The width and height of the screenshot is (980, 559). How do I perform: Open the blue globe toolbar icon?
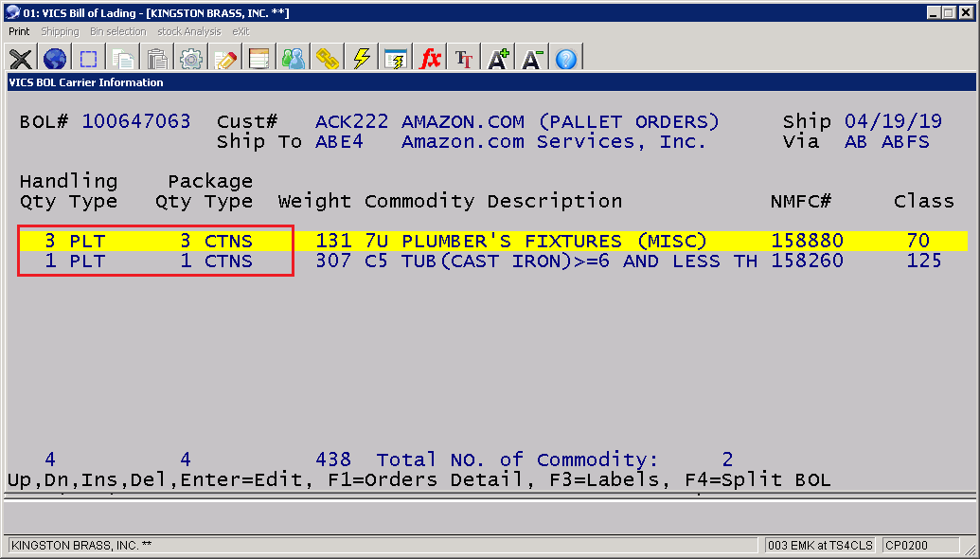(x=55, y=59)
